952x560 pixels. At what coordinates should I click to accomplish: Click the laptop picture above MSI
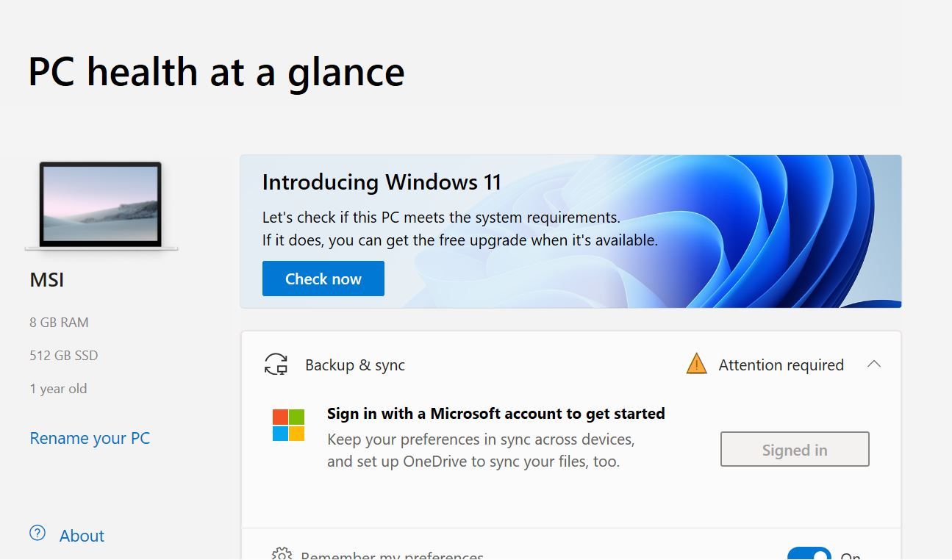click(101, 205)
